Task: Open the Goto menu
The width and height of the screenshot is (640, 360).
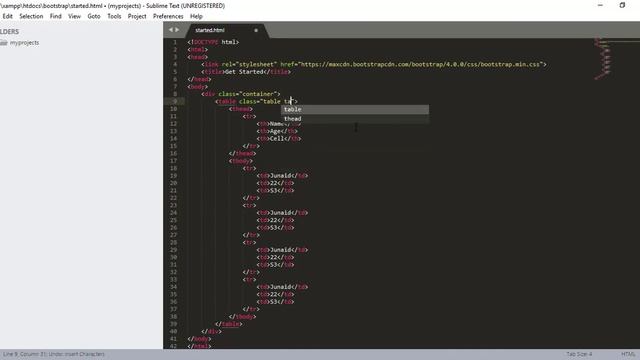Action: tap(94, 16)
